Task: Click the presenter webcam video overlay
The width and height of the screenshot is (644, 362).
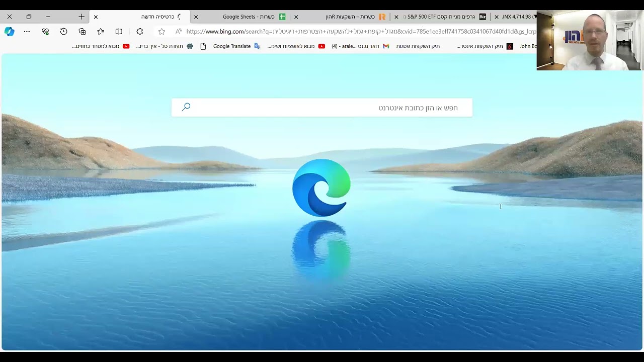Action: coord(589,40)
